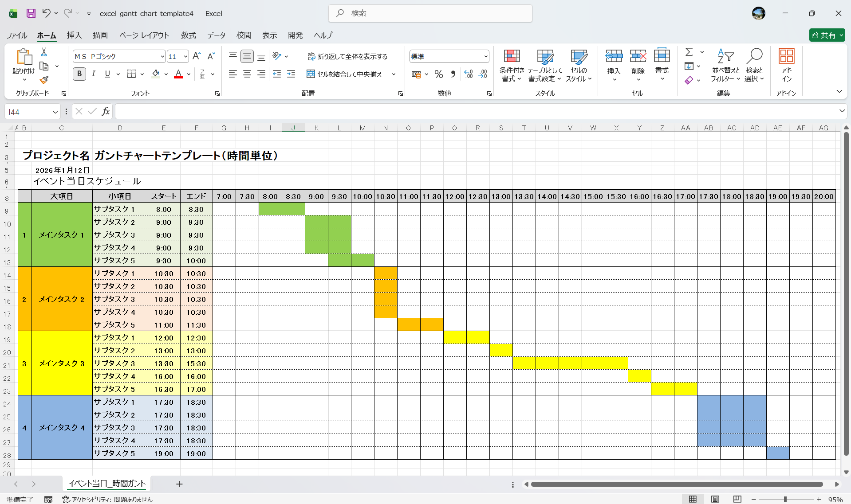This screenshot has width=851, height=504.
Task: Add a new sheet with plus button
Action: coord(179,484)
